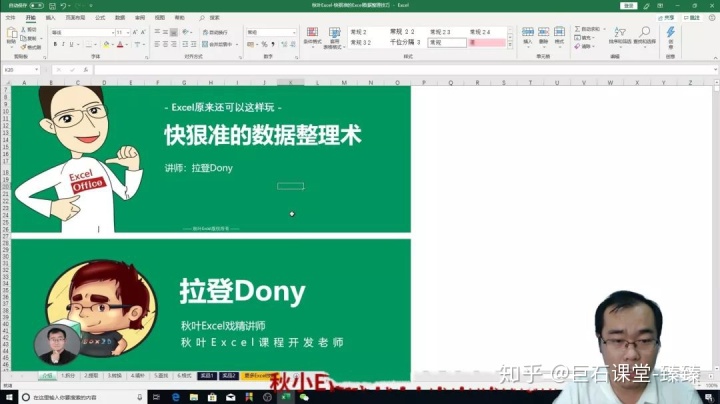The height and width of the screenshot is (404, 720).
Task: Click the Paste clipboard icon
Action: pyautogui.click(x=11, y=33)
